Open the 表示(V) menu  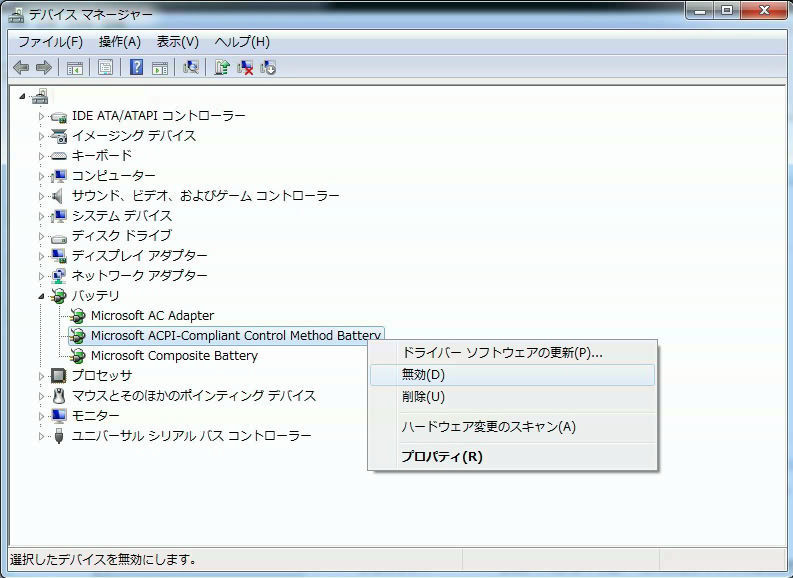click(x=178, y=41)
